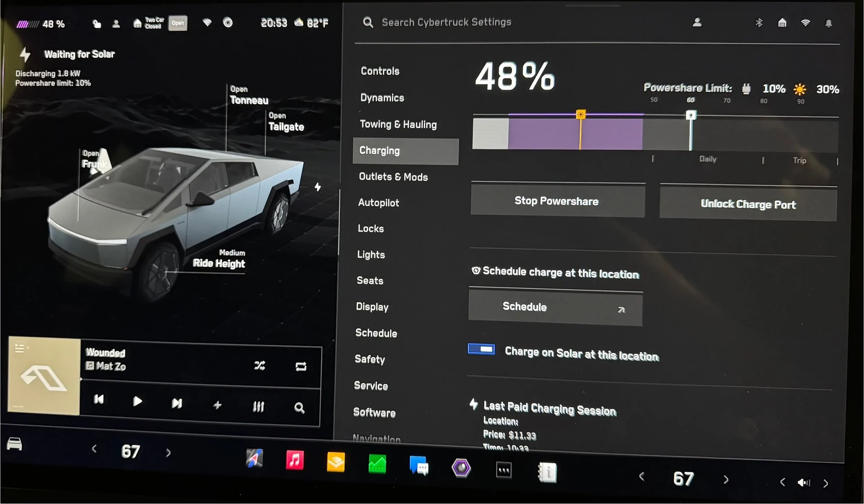This screenshot has width=864, height=504.
Task: Open the driver profile icon in settings header
Action: point(697,22)
